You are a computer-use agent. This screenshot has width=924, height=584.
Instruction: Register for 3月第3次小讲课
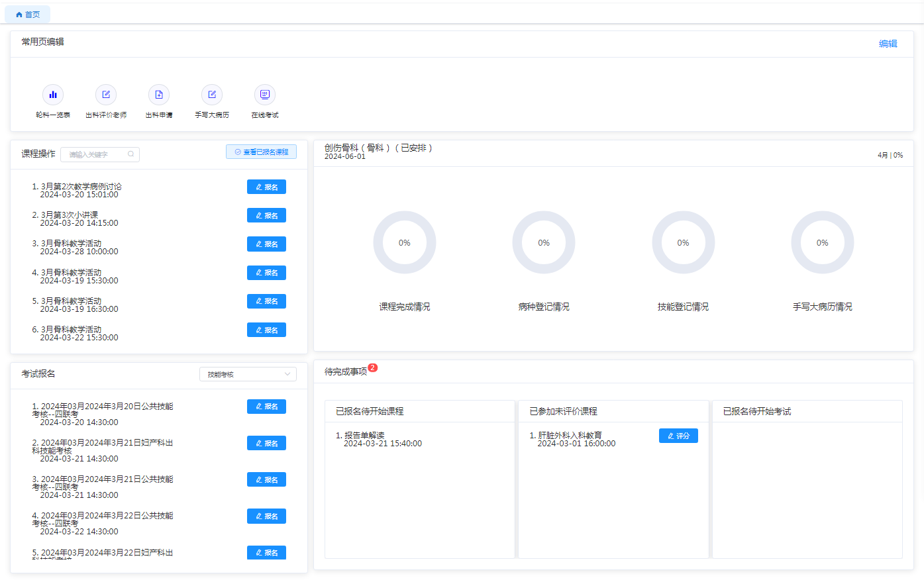click(x=266, y=215)
